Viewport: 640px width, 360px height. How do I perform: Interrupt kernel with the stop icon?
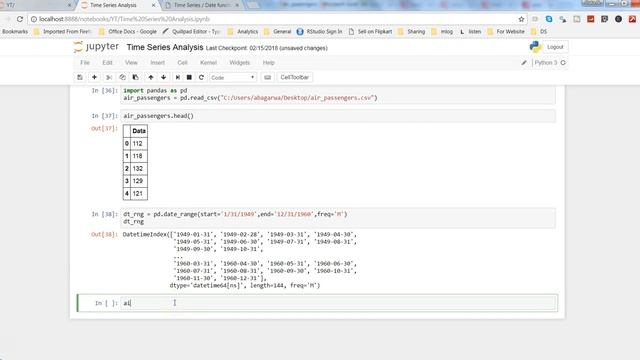point(189,77)
